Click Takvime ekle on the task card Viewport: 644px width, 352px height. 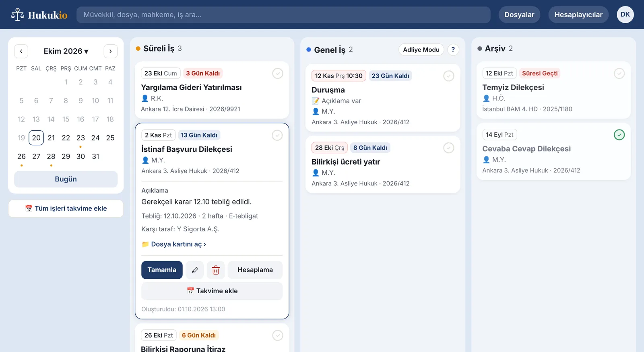click(x=212, y=291)
